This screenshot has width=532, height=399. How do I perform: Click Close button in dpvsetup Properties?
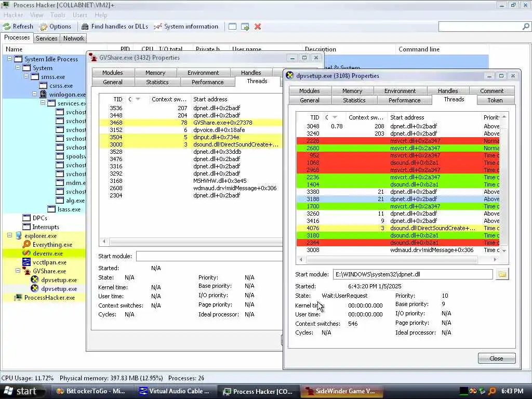point(496,358)
